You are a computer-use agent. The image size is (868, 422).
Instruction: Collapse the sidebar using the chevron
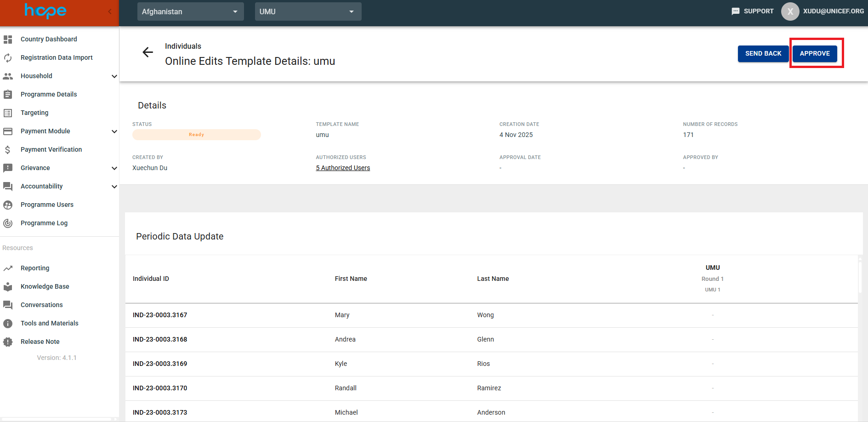(110, 11)
